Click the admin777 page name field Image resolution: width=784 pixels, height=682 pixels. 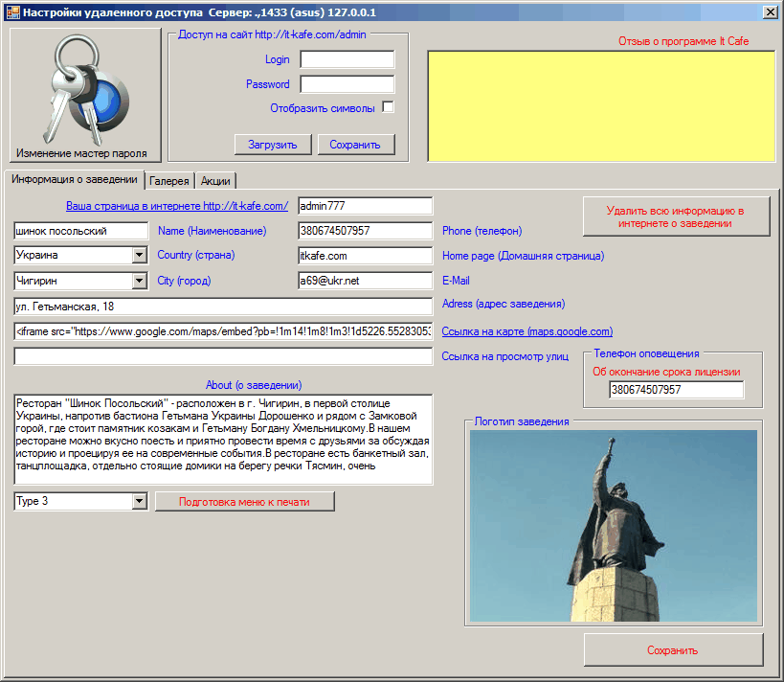(365, 206)
